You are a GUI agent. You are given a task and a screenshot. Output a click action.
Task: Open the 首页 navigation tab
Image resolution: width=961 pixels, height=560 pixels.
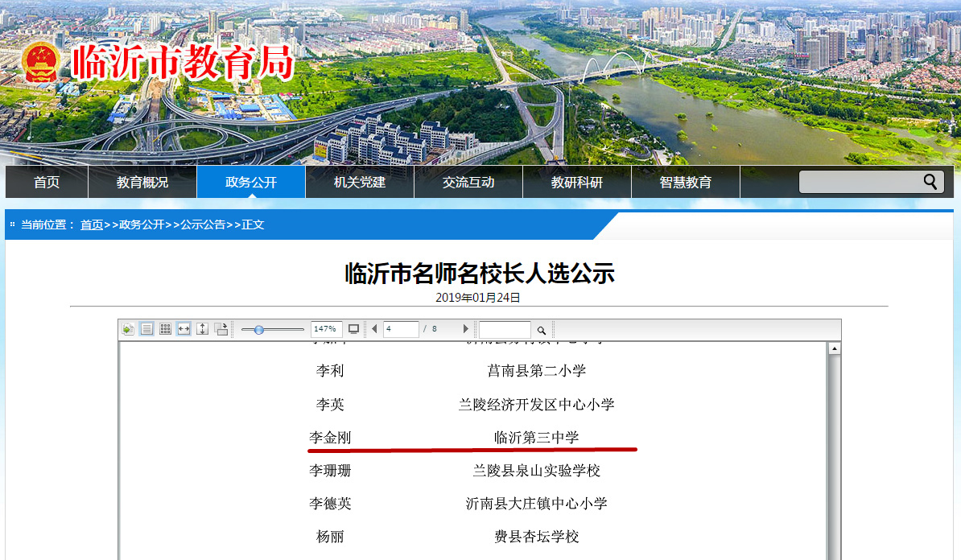click(47, 182)
